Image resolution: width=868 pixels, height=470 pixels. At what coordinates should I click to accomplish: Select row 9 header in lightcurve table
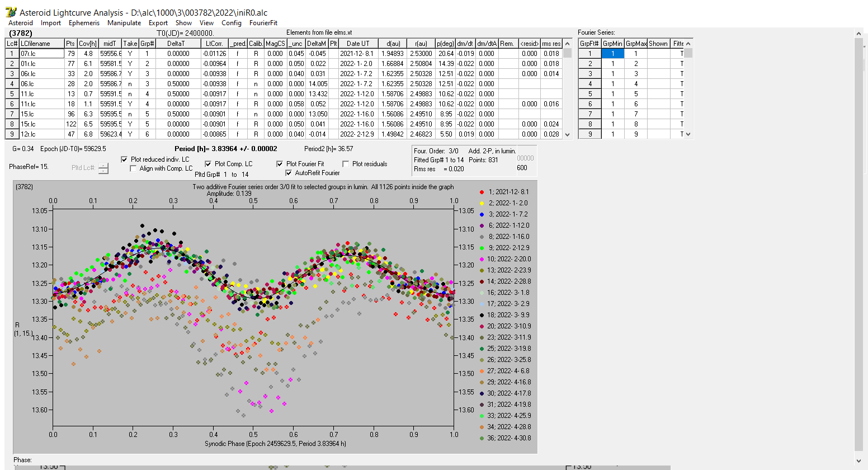point(12,134)
